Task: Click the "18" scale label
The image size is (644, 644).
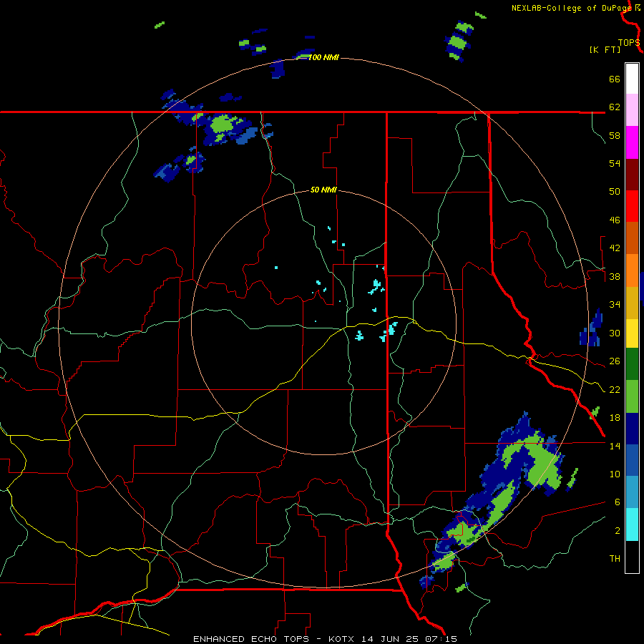Action: 615,418
